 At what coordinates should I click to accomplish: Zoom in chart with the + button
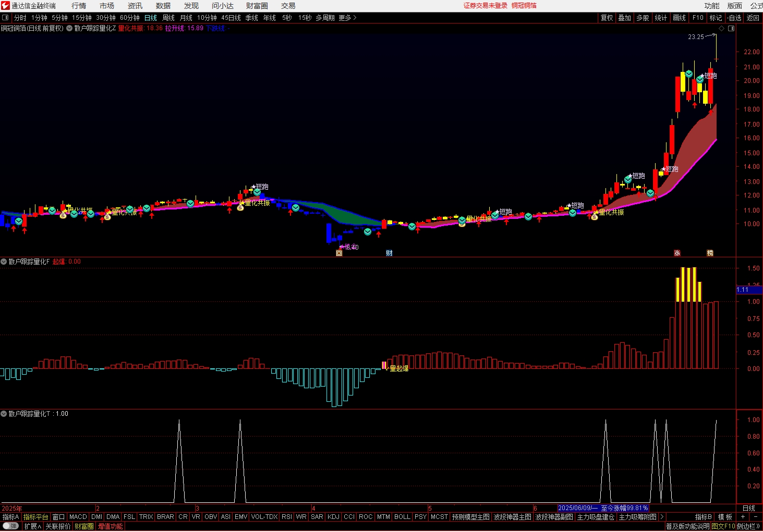point(743,517)
